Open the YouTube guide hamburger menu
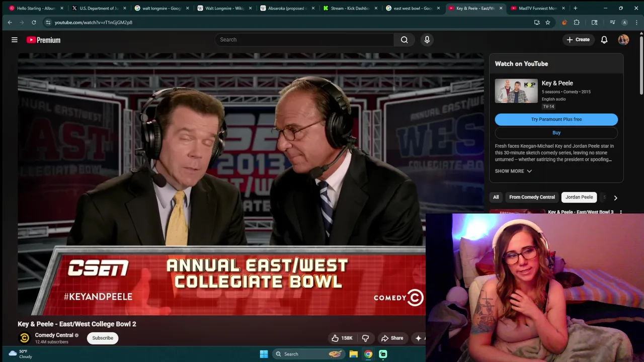The image size is (644, 362). pyautogui.click(x=15, y=40)
